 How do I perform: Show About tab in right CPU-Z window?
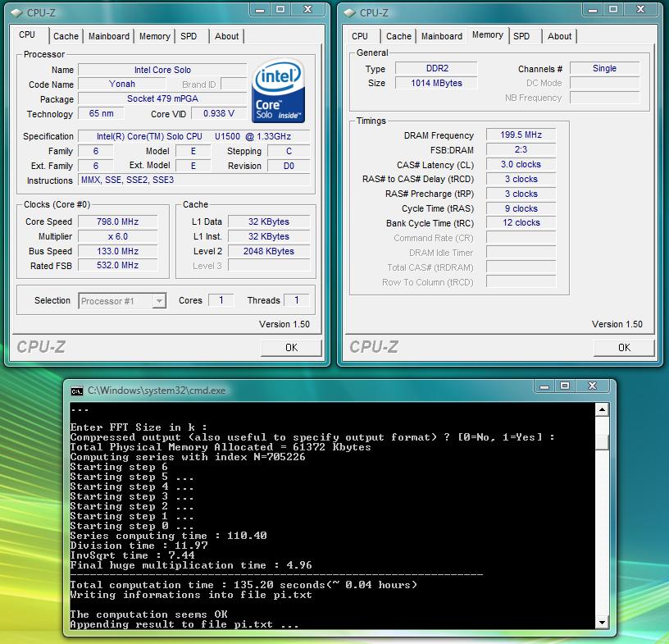point(559,36)
